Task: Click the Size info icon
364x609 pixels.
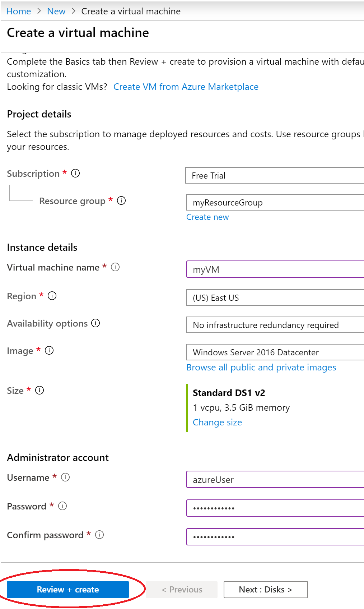Action: (39, 391)
